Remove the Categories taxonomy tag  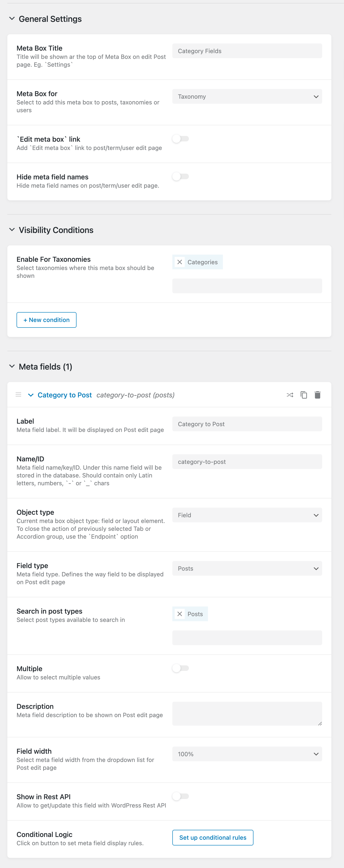click(179, 262)
